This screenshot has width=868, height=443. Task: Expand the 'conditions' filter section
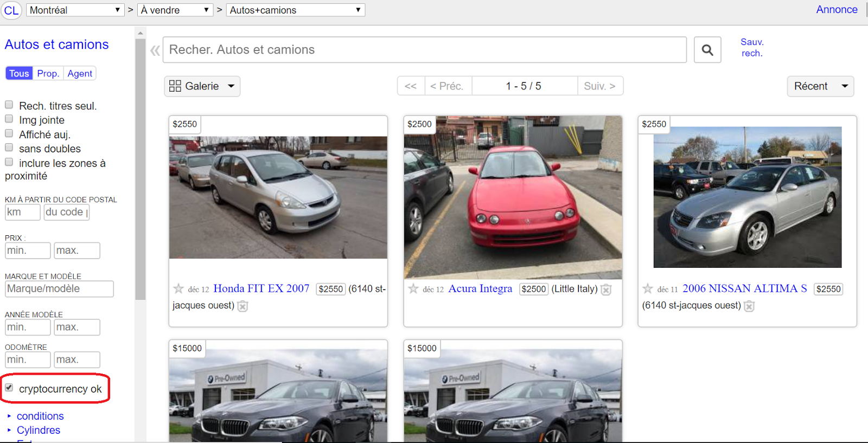(40, 416)
